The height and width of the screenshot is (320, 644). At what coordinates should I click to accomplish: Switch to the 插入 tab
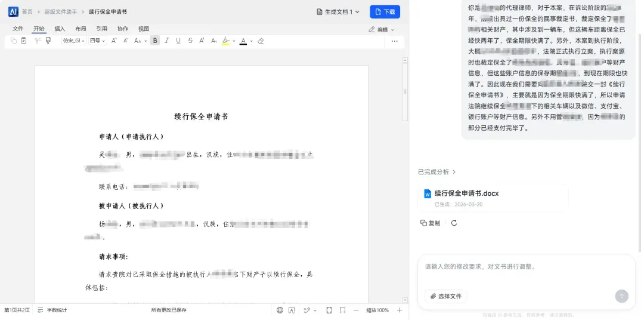60,29
